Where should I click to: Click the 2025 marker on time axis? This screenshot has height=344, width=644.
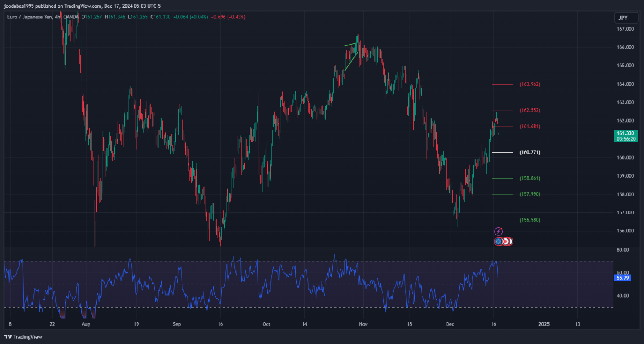544,324
